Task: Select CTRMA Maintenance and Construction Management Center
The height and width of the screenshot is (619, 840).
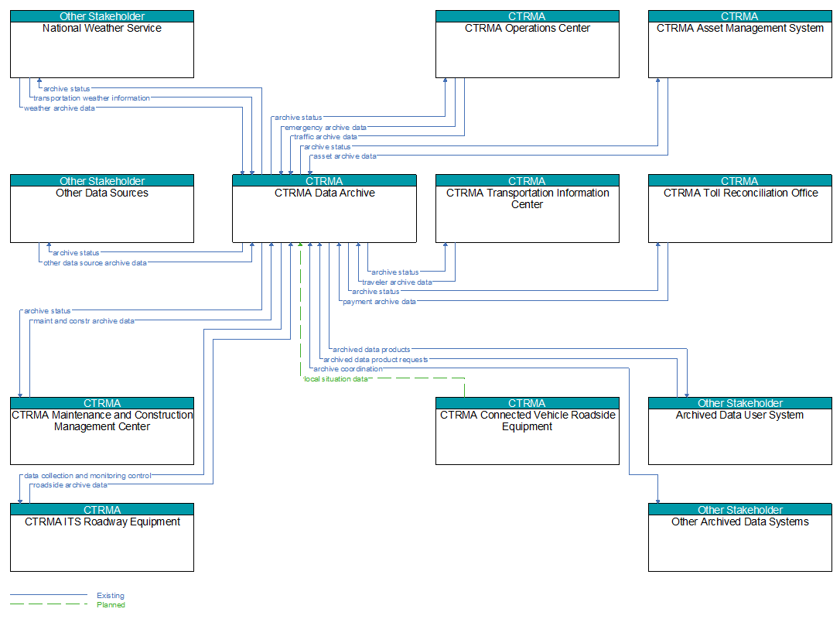Action: click(102, 431)
